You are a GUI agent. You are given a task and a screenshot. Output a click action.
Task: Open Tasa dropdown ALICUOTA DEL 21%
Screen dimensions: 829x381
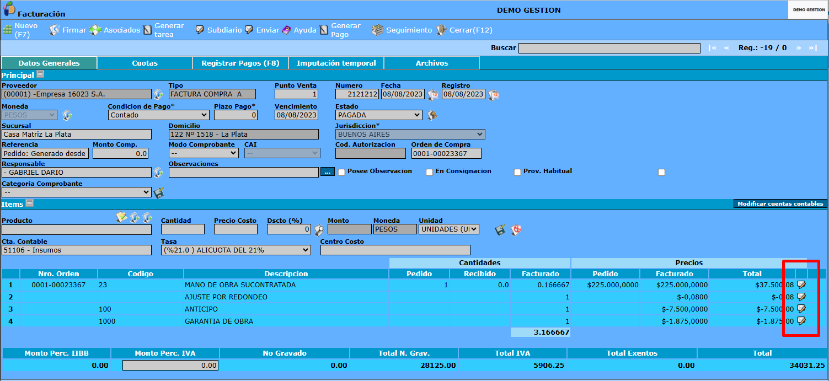[x=236, y=250]
